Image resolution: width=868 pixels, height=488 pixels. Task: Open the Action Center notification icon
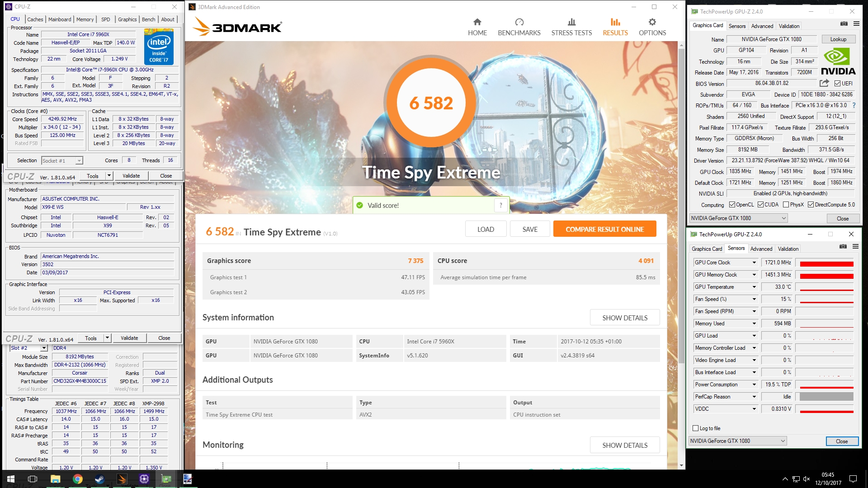coord(853,479)
